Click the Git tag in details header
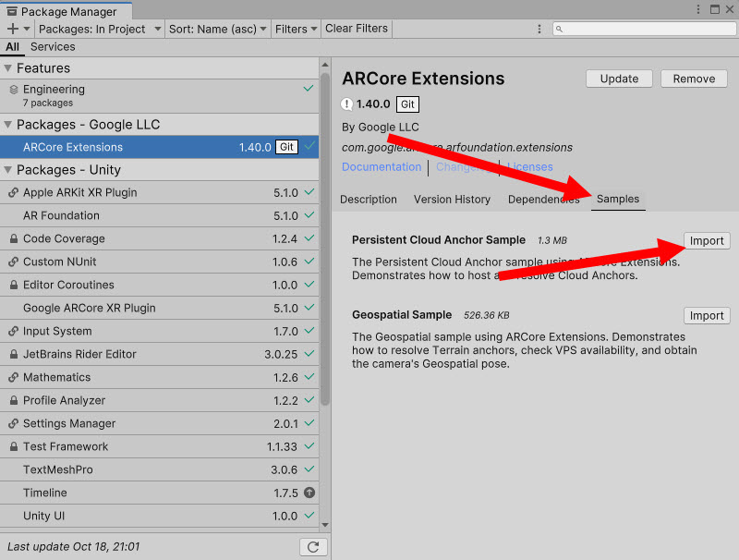This screenshot has width=739, height=560. (407, 104)
